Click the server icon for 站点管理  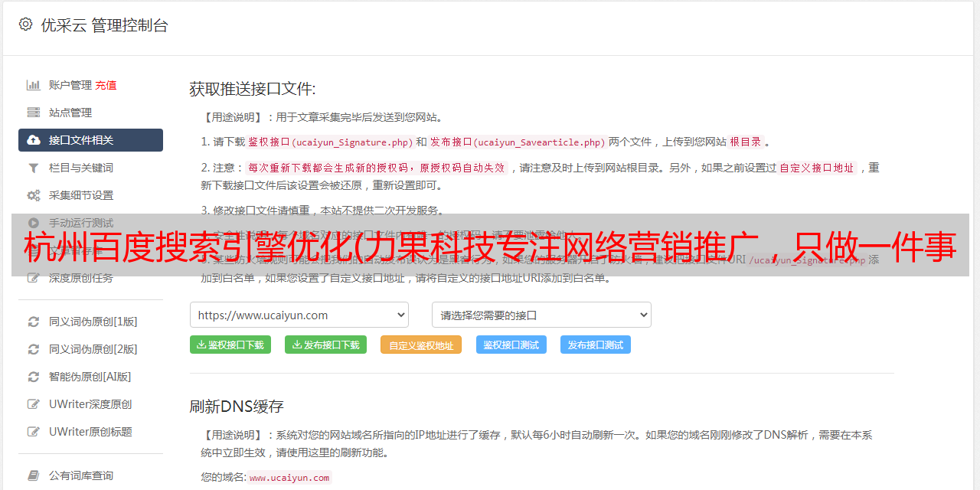(x=34, y=113)
